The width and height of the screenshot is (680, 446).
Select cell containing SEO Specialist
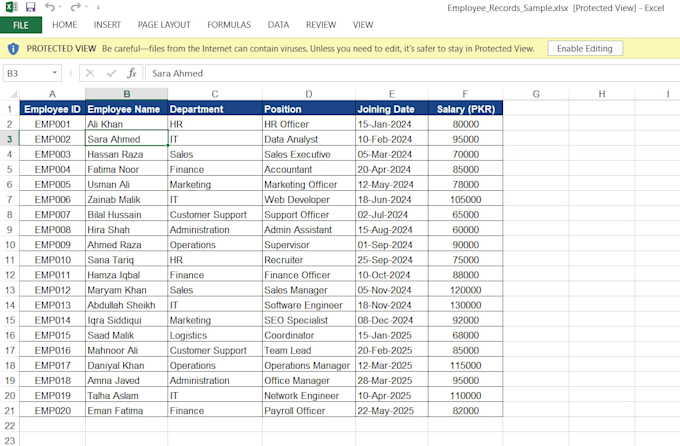pyautogui.click(x=309, y=320)
